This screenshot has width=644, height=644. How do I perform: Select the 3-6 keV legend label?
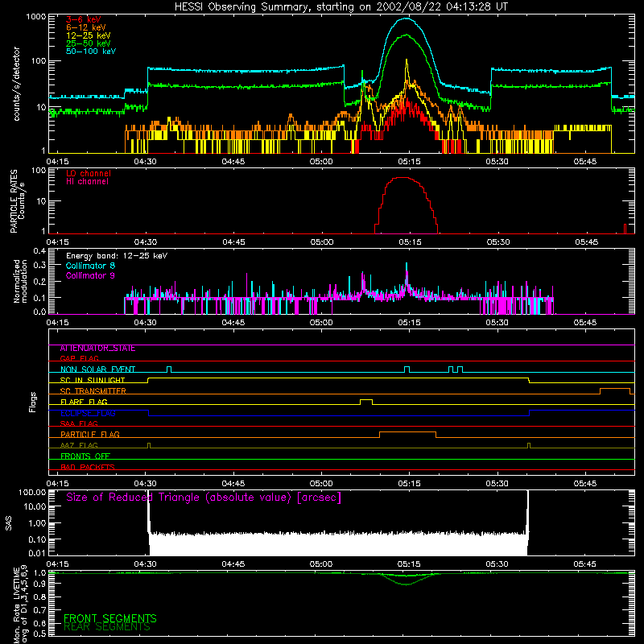point(83,19)
